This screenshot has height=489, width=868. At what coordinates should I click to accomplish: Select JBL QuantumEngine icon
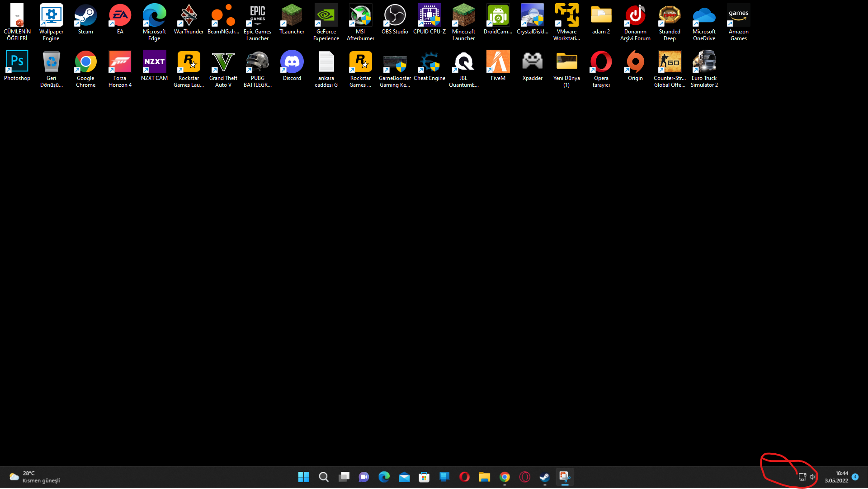tap(463, 69)
